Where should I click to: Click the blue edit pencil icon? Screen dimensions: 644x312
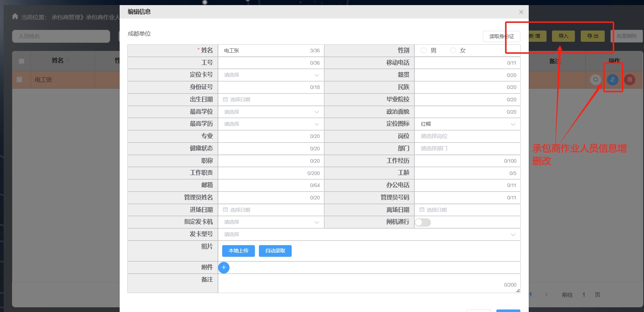coord(612,80)
